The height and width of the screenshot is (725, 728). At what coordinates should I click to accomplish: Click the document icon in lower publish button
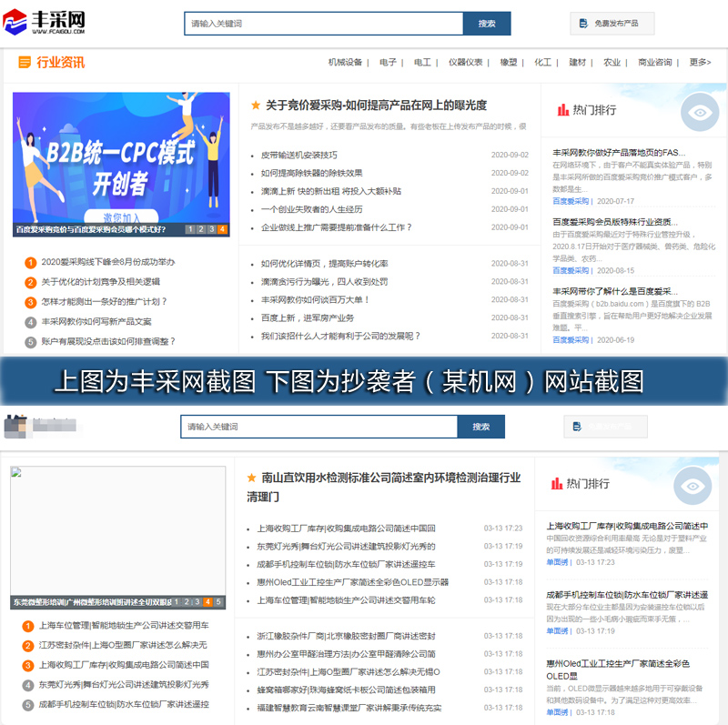[577, 427]
